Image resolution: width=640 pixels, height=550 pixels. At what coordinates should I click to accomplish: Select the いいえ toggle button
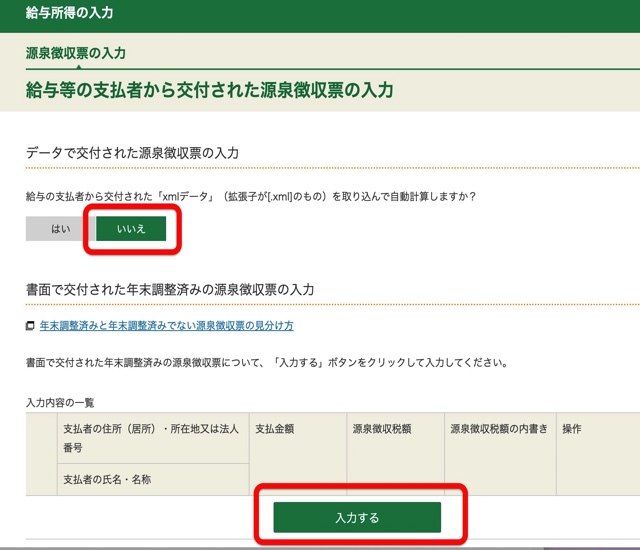pyautogui.click(x=131, y=229)
